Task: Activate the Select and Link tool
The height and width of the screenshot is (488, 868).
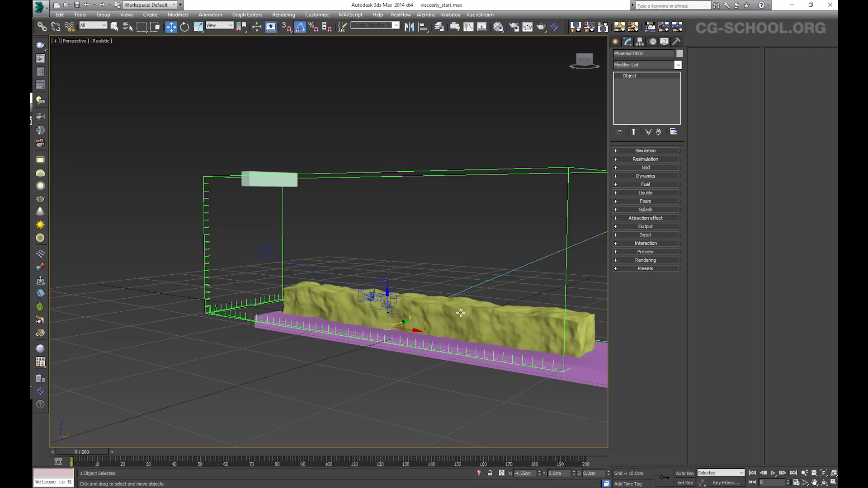Action: 42,27
